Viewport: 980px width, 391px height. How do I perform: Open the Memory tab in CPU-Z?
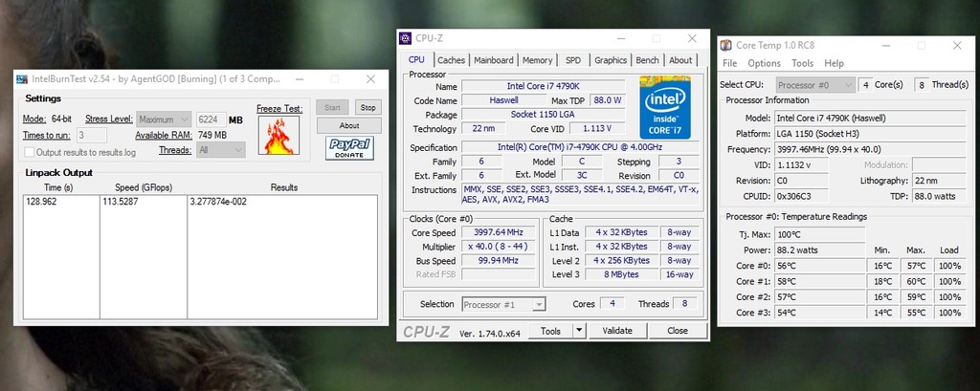pyautogui.click(x=538, y=60)
